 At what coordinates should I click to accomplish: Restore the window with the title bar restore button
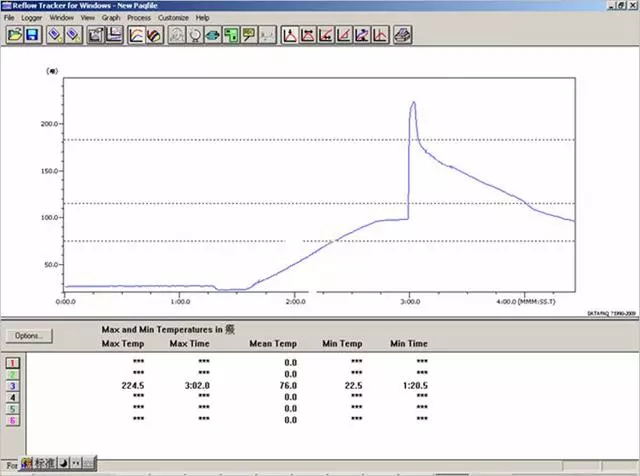(621, 5)
